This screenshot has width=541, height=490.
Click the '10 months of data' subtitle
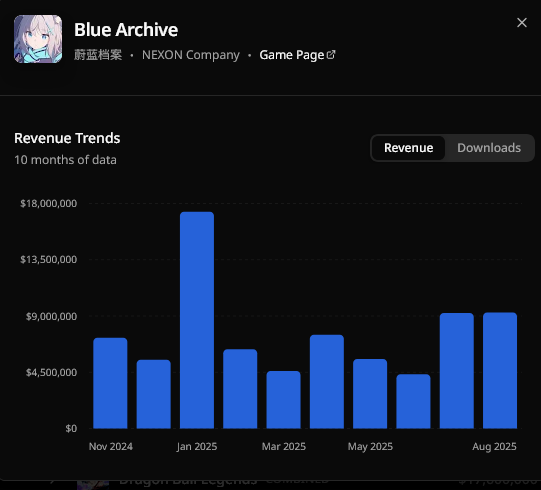pos(65,160)
